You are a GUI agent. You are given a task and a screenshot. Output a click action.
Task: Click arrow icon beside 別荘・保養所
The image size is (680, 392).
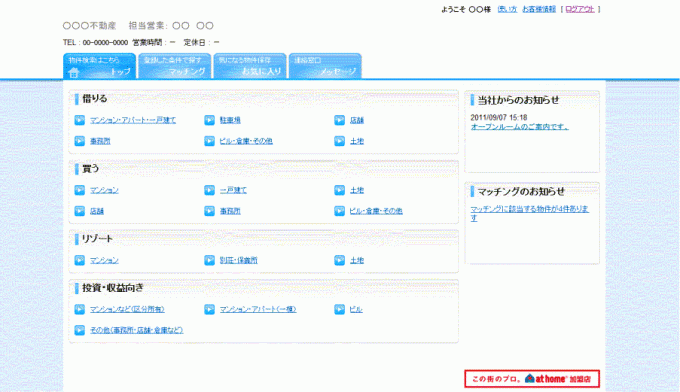pyautogui.click(x=209, y=260)
